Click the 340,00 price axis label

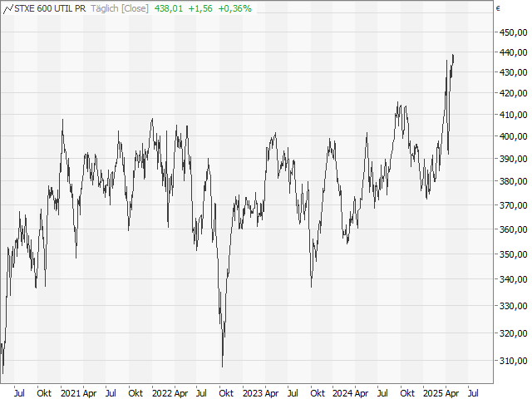tap(514, 279)
